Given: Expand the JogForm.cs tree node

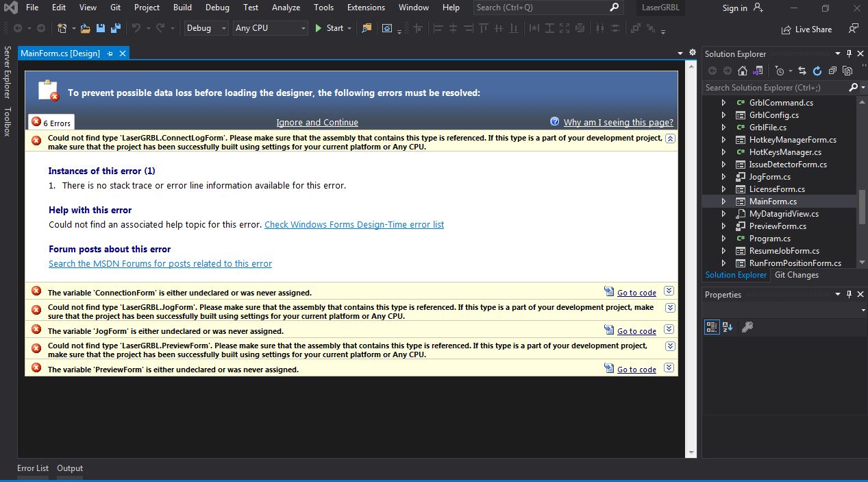Looking at the screenshot, I should pyautogui.click(x=723, y=177).
